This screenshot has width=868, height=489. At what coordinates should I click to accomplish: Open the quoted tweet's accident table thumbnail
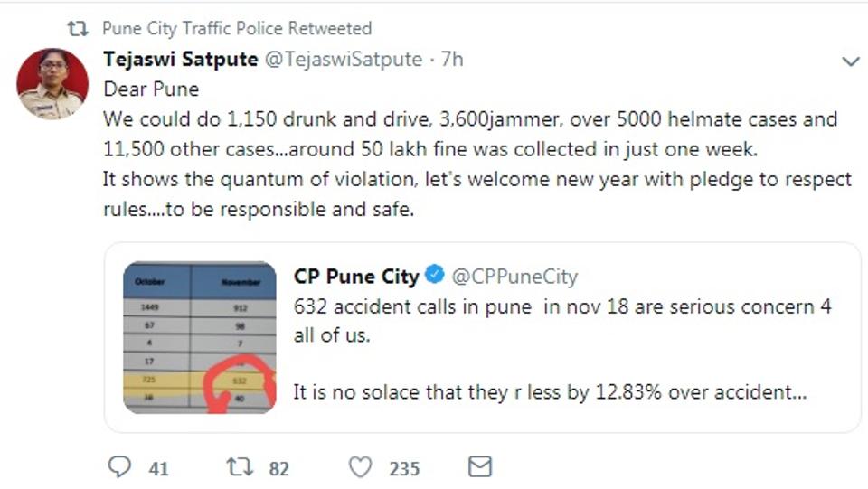coord(199,337)
